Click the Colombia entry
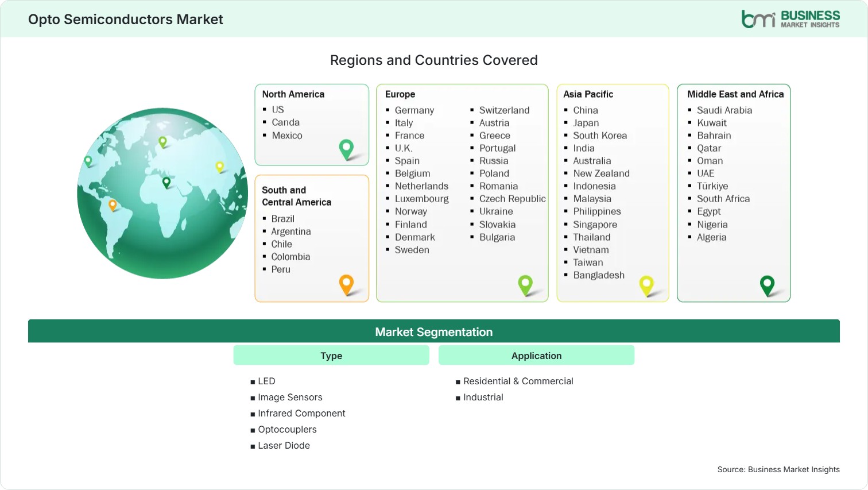Screen dimensions: 868x490 tap(290, 257)
